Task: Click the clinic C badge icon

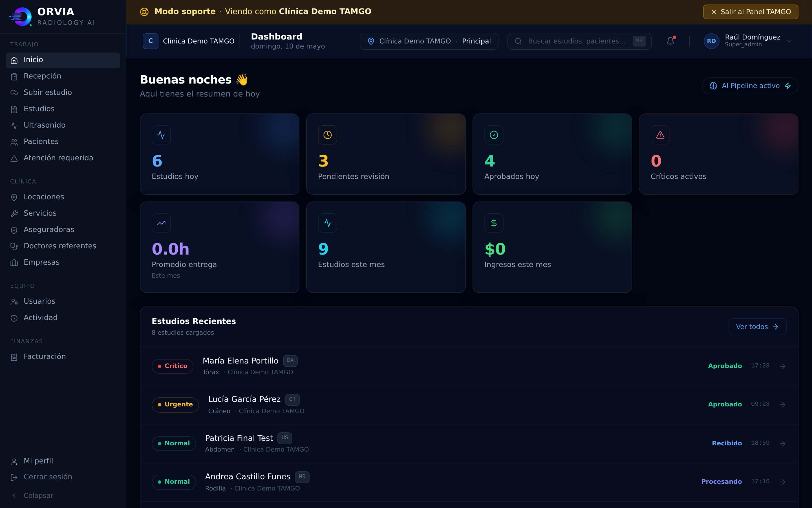Action: pos(150,41)
